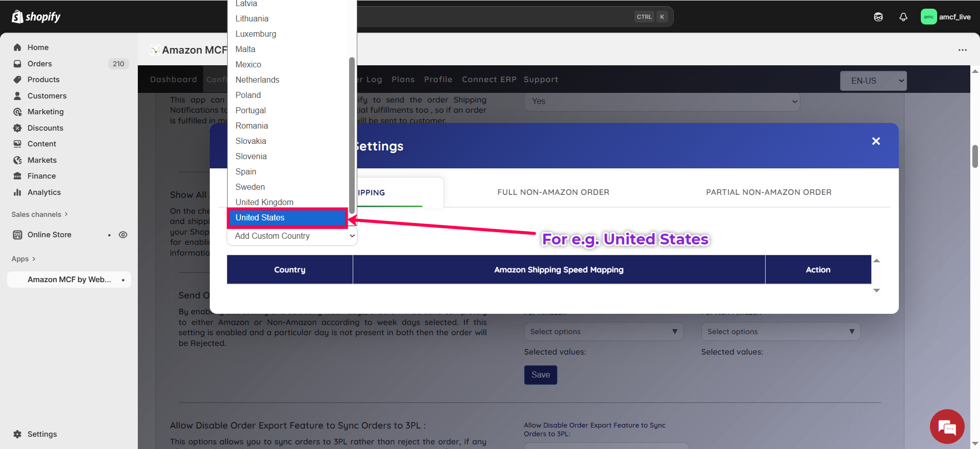The width and height of the screenshot is (980, 449).
Task: Expand the Sales channels section
Action: 40,214
